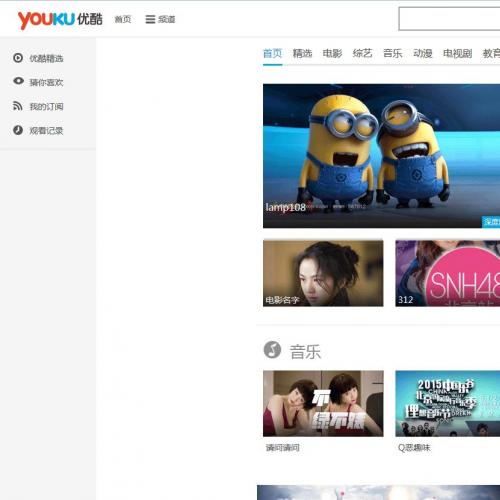The height and width of the screenshot is (500, 500).
Task: Switch to the 综艺 tab
Action: click(x=362, y=53)
